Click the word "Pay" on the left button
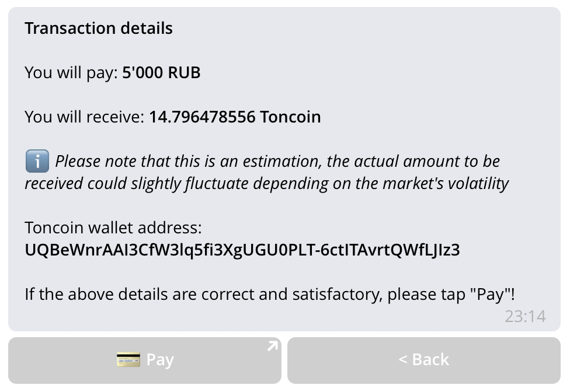 [x=160, y=360]
